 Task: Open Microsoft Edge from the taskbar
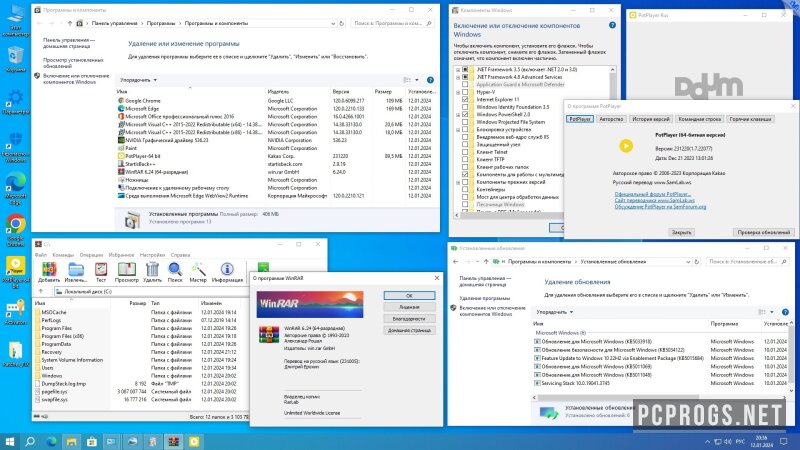(51, 441)
